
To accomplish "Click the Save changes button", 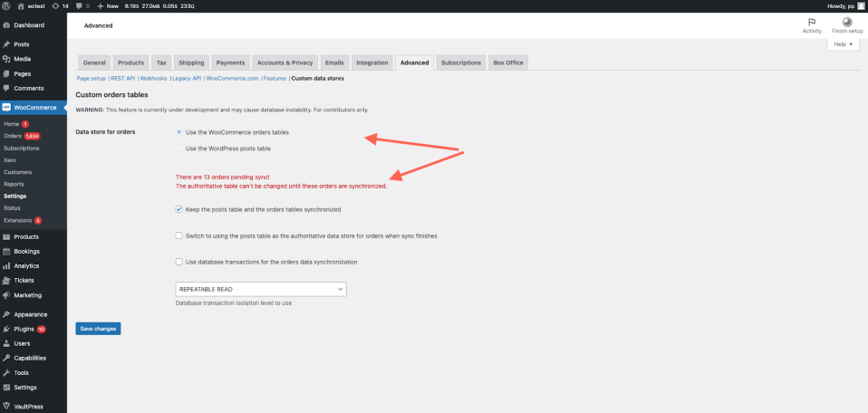I will coord(98,329).
